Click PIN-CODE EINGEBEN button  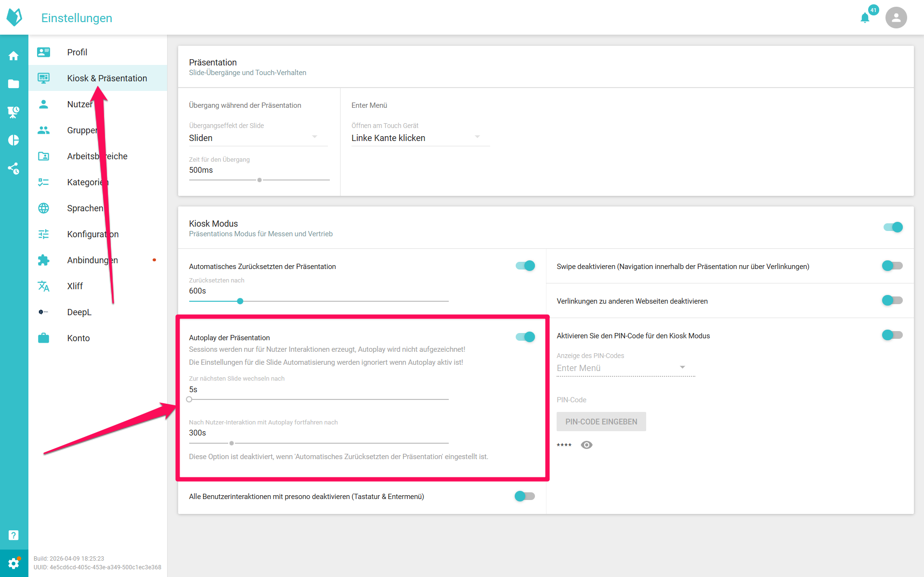pyautogui.click(x=601, y=422)
